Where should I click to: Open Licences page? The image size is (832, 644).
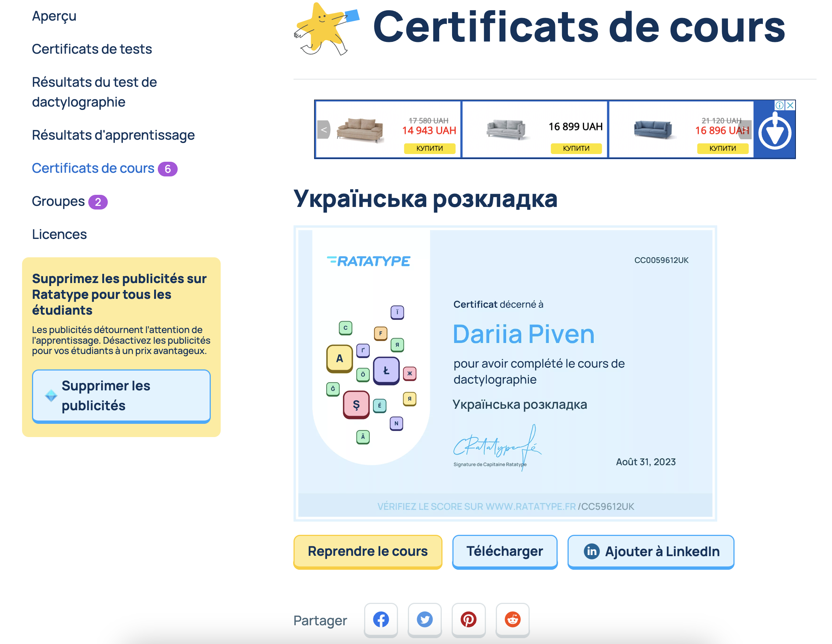coord(60,235)
